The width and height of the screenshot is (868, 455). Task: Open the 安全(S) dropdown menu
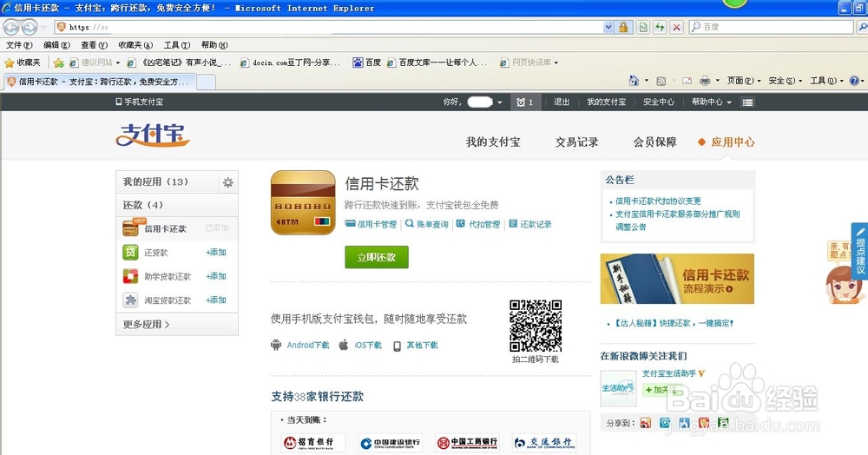pyautogui.click(x=785, y=81)
